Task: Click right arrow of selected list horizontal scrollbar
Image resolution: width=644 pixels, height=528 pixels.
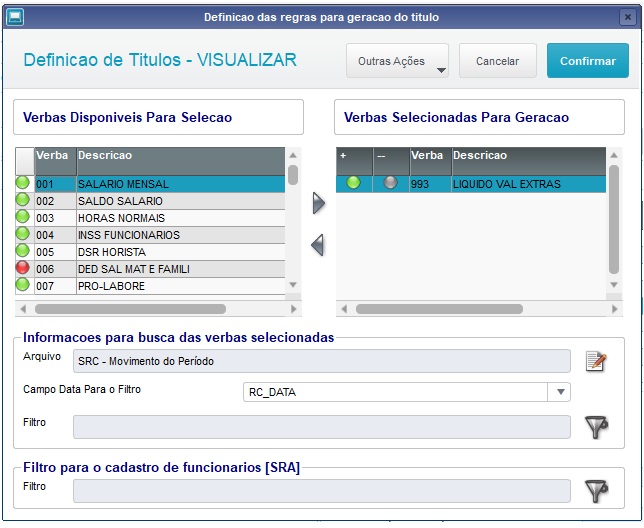Action: tap(614, 309)
